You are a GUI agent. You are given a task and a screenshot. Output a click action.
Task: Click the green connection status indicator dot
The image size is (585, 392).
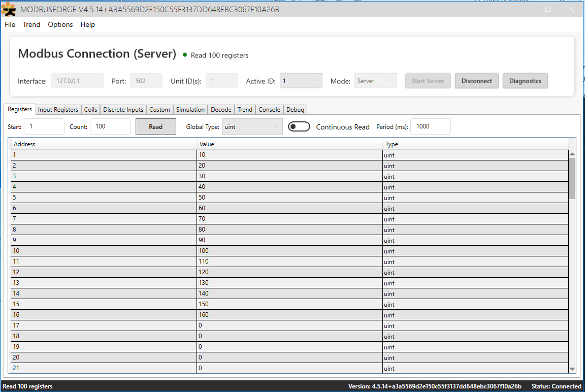tap(185, 55)
